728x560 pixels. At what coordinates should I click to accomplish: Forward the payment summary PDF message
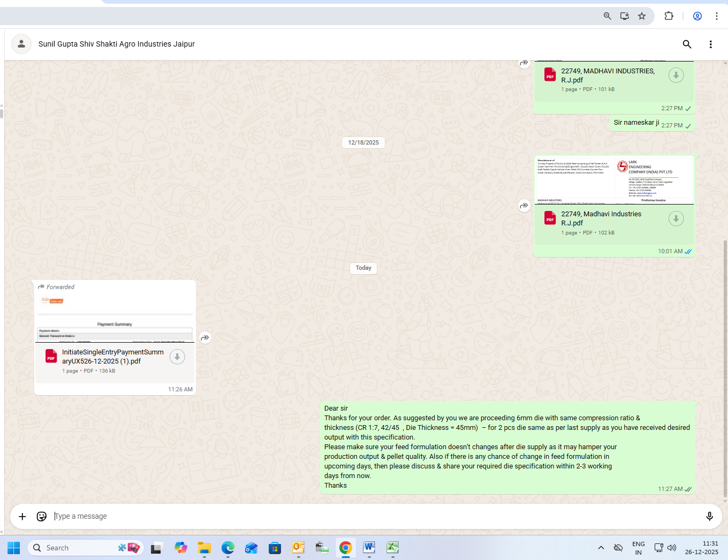205,338
